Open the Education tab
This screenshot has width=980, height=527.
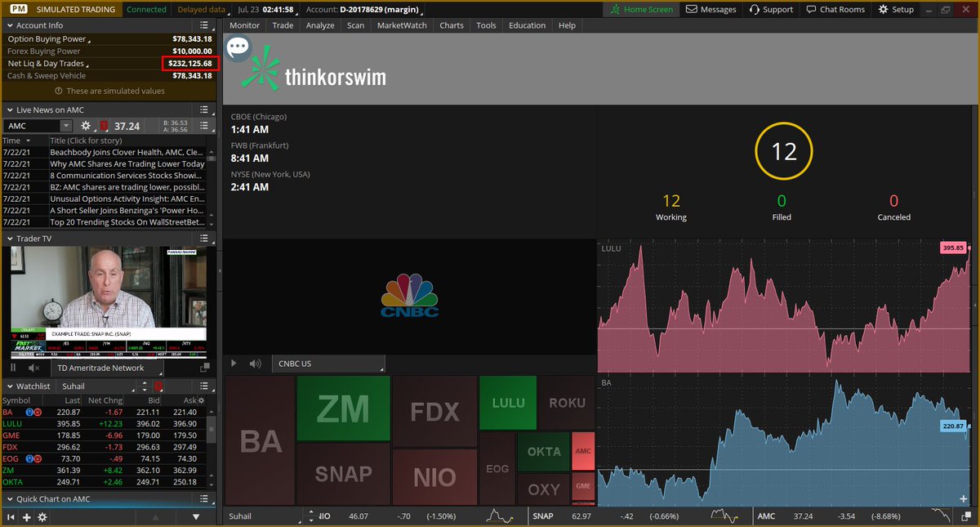coord(527,25)
